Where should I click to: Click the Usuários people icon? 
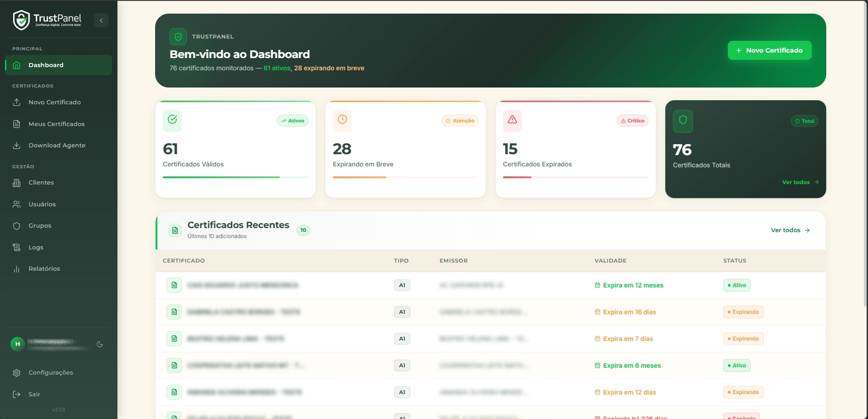pyautogui.click(x=17, y=204)
